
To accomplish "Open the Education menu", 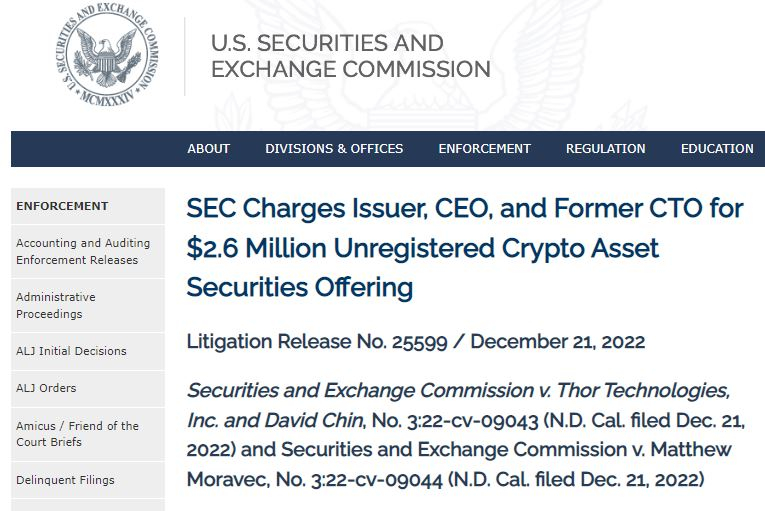I will click(x=717, y=149).
